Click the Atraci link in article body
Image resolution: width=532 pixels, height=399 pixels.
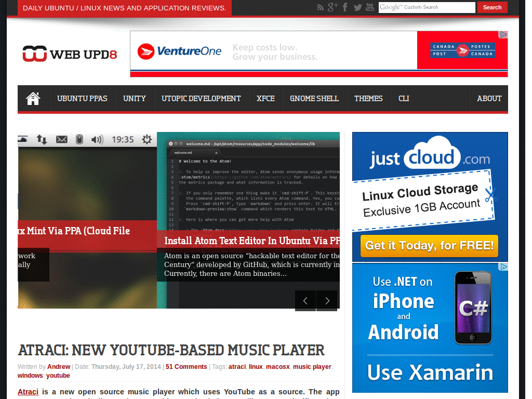coord(28,392)
